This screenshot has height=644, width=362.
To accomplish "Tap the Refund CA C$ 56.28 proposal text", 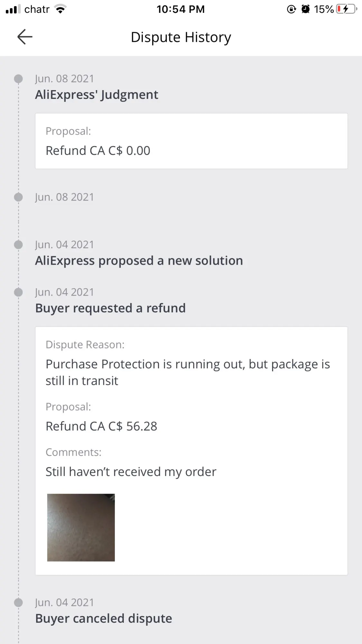I will click(x=101, y=426).
